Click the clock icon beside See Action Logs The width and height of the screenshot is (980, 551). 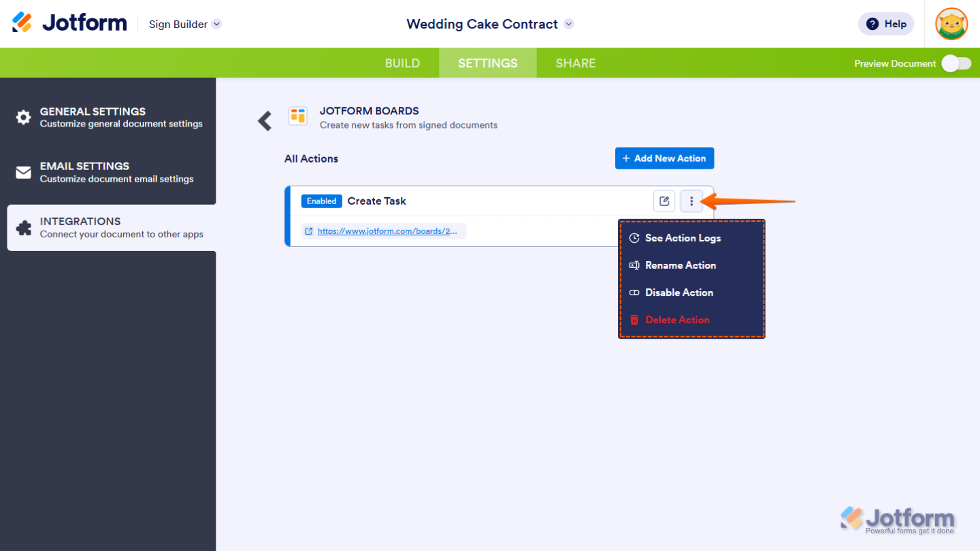click(634, 238)
